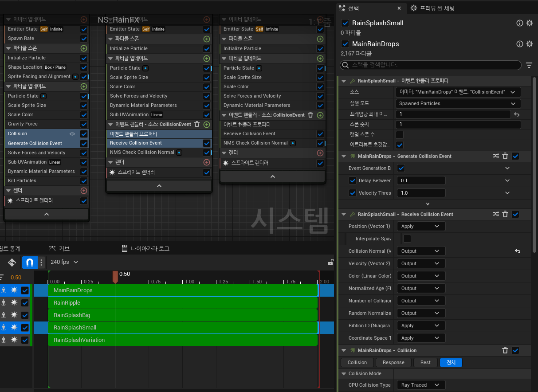Uncheck Velocity Threshold override checkbox
538x392 pixels.
(353, 193)
